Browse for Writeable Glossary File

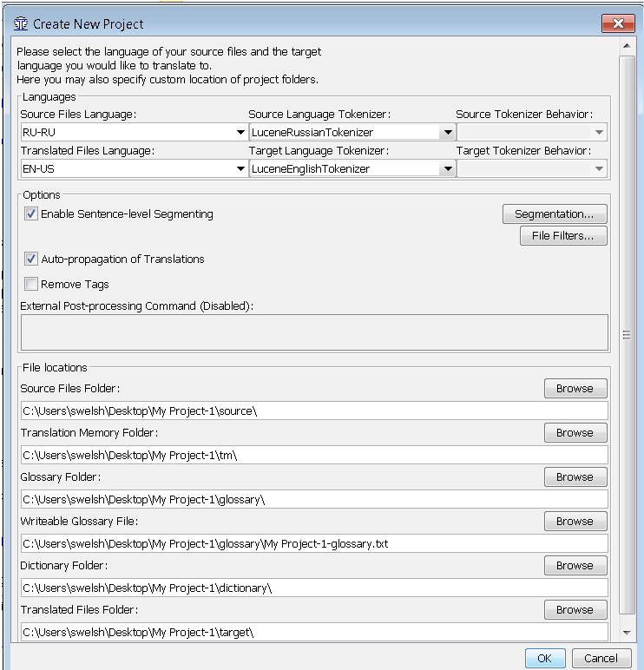point(575,522)
